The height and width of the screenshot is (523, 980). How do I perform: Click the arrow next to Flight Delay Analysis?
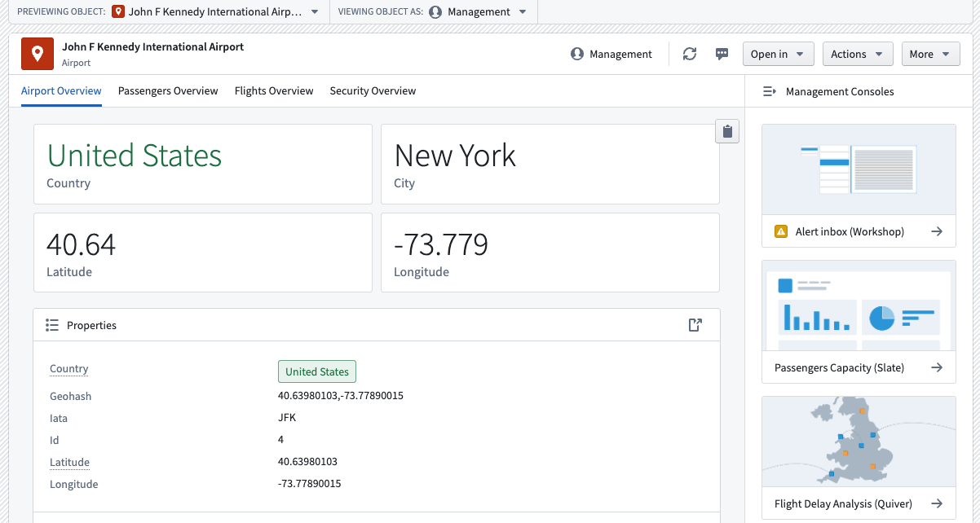937,503
